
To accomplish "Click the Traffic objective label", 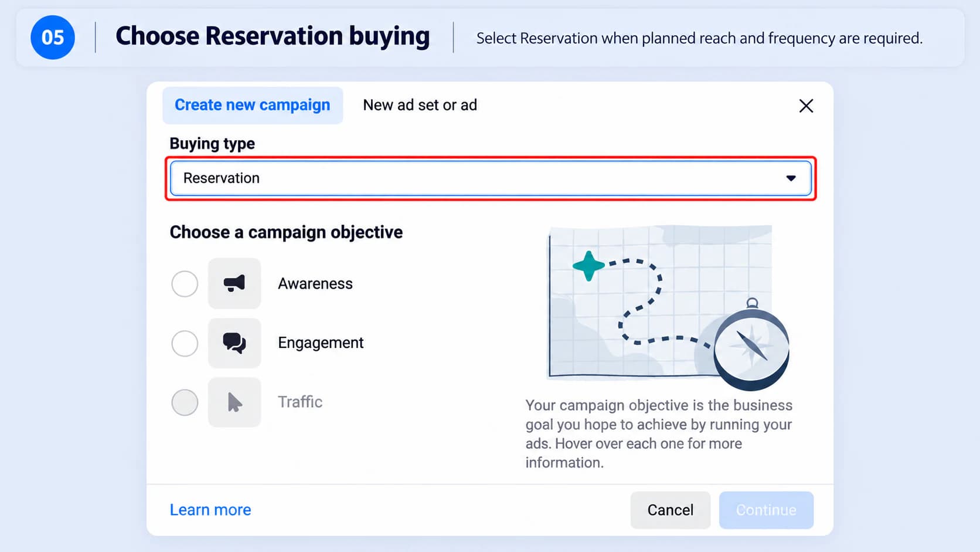I will pos(300,402).
